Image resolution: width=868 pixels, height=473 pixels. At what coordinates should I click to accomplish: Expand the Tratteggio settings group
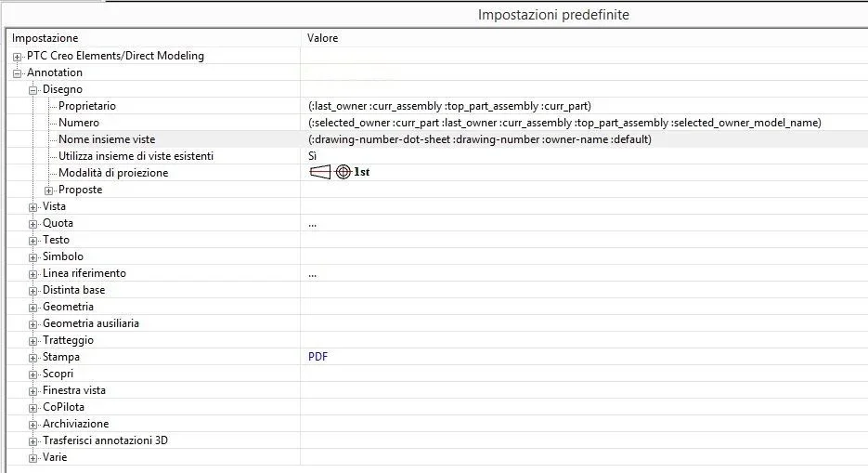coord(33,341)
